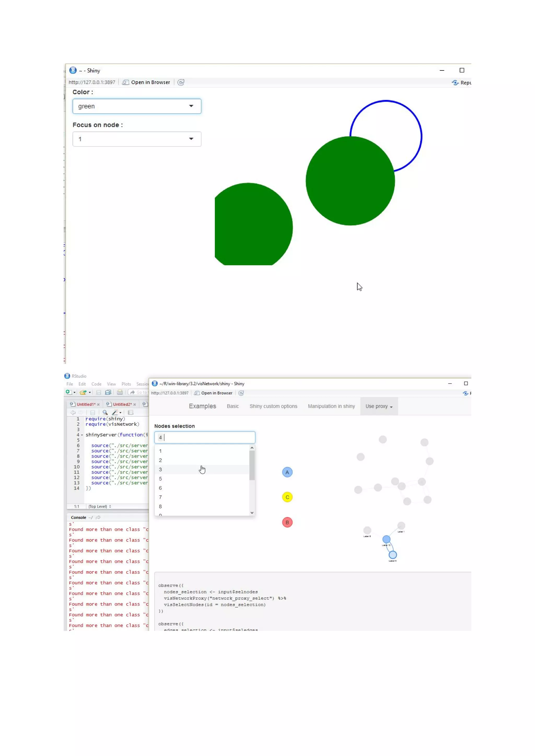
Task: Select option 2 in nodes list
Action: tap(202, 460)
